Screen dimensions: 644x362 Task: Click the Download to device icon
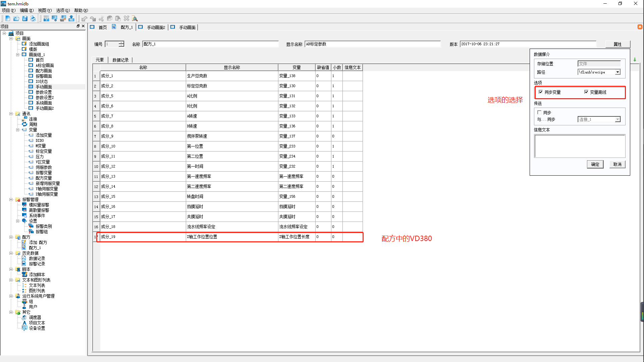[x=71, y=18]
